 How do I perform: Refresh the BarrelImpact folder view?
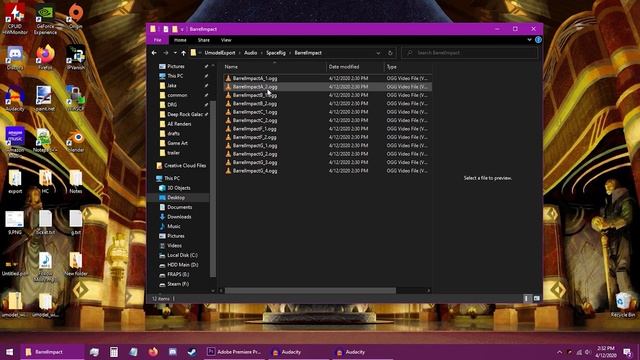[x=390, y=53]
